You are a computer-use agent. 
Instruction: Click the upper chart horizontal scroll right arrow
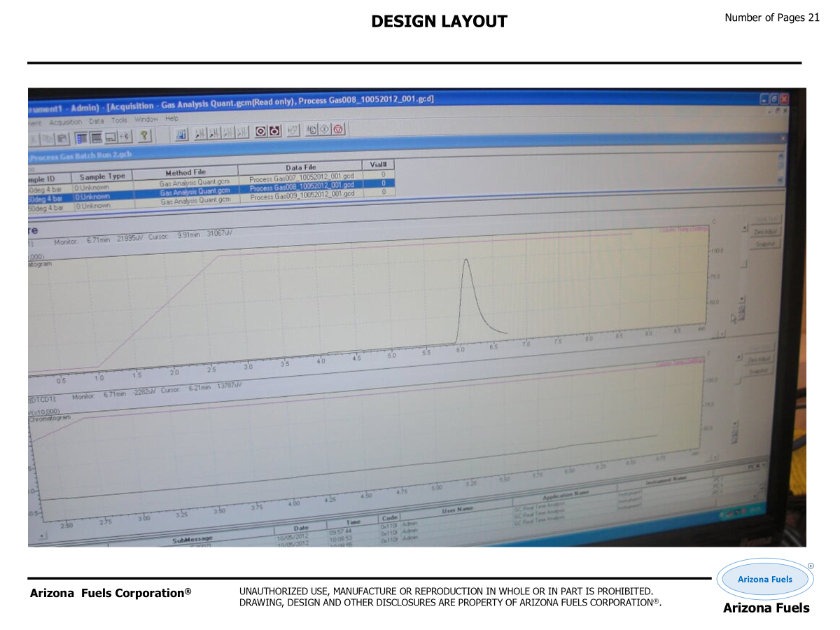tap(722, 334)
